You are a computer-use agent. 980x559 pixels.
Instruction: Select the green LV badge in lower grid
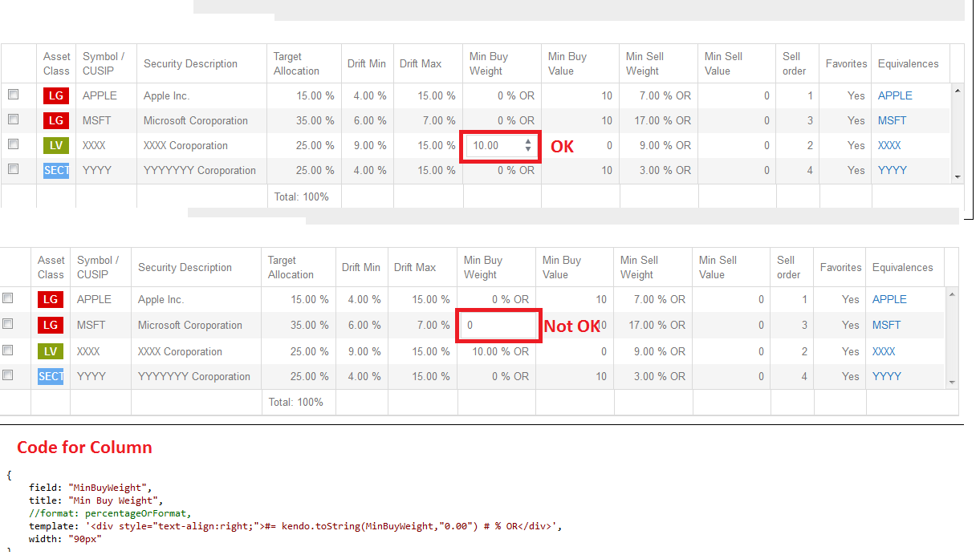coord(51,351)
